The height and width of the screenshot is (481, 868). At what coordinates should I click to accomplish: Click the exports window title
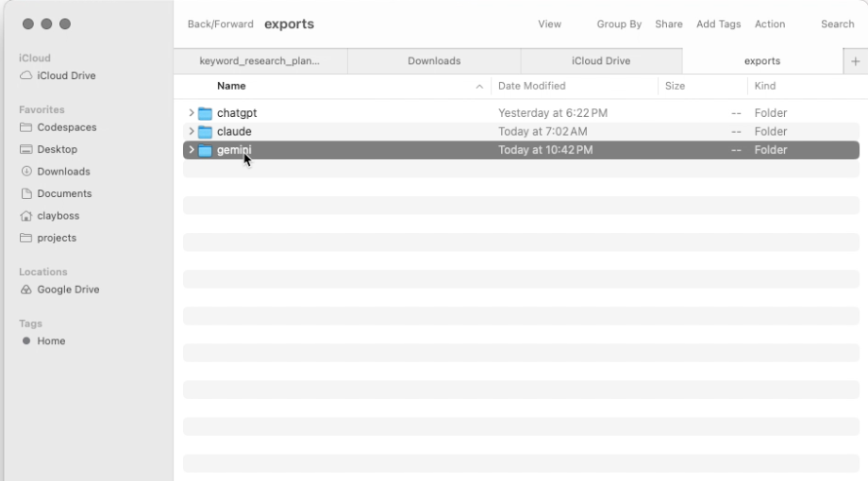[x=289, y=24]
